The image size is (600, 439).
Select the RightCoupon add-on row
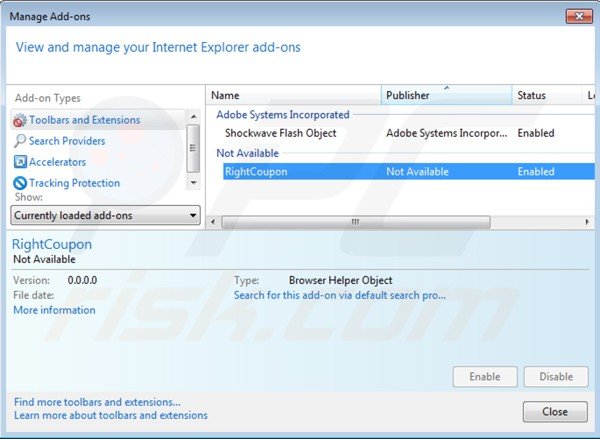(409, 171)
